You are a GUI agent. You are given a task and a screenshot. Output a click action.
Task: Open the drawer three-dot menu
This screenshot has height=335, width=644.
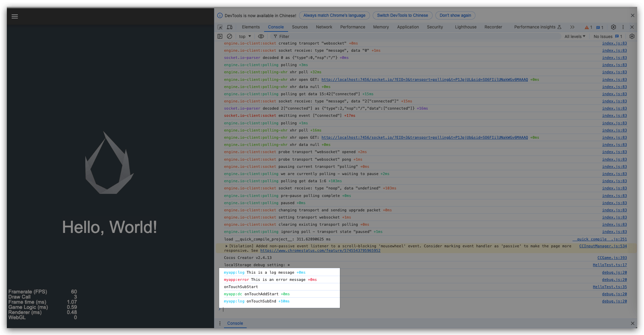[220, 323]
